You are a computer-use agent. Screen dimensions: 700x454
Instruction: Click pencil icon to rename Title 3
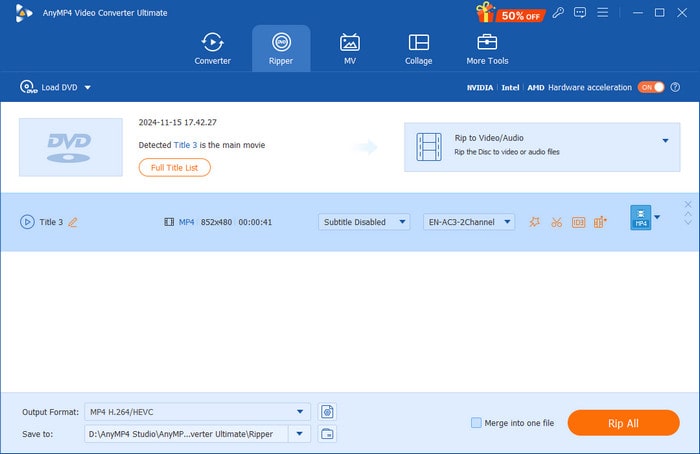[x=72, y=222]
